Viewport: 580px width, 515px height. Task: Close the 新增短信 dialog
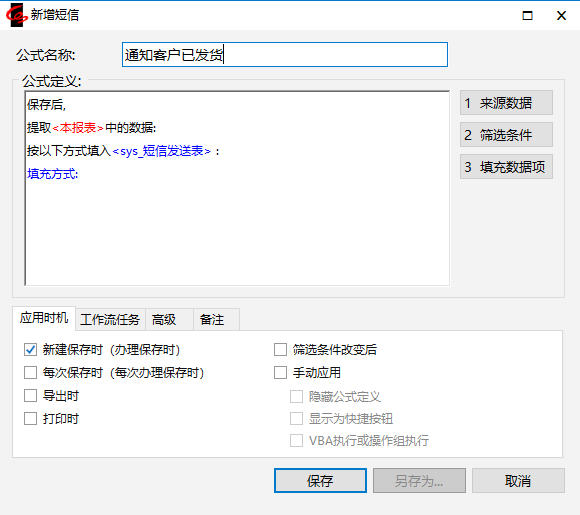pos(561,15)
